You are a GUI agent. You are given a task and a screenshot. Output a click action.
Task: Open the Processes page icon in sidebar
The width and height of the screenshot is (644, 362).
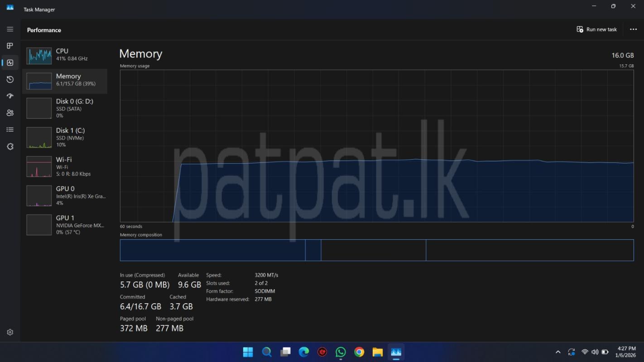[10, 46]
